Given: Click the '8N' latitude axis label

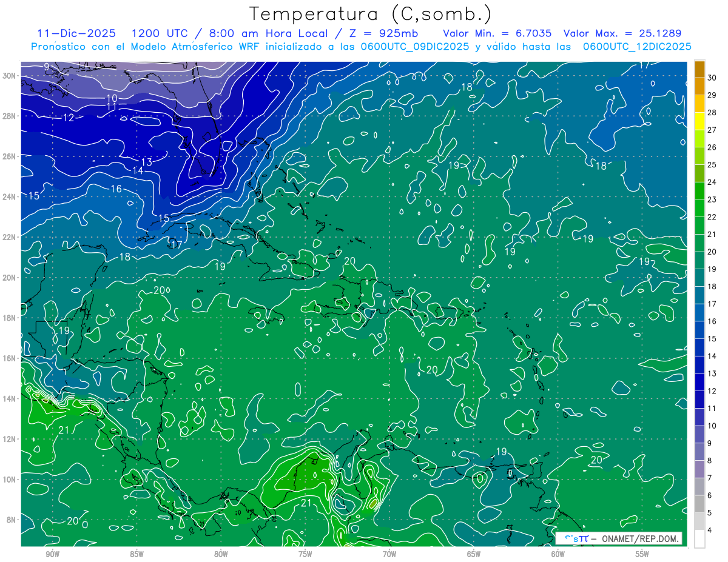Looking at the screenshot, I should point(12,520).
